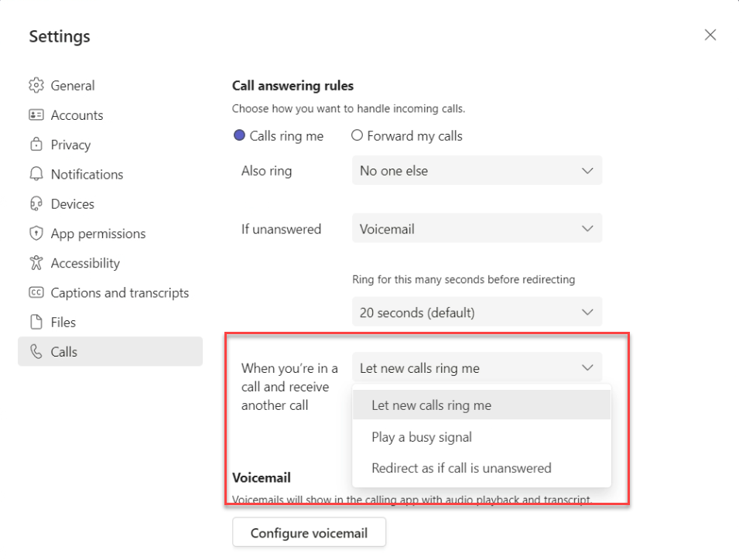This screenshot has height=560, width=739.
Task: Click the chevron of 20 seconds dropdown
Action: 587,312
